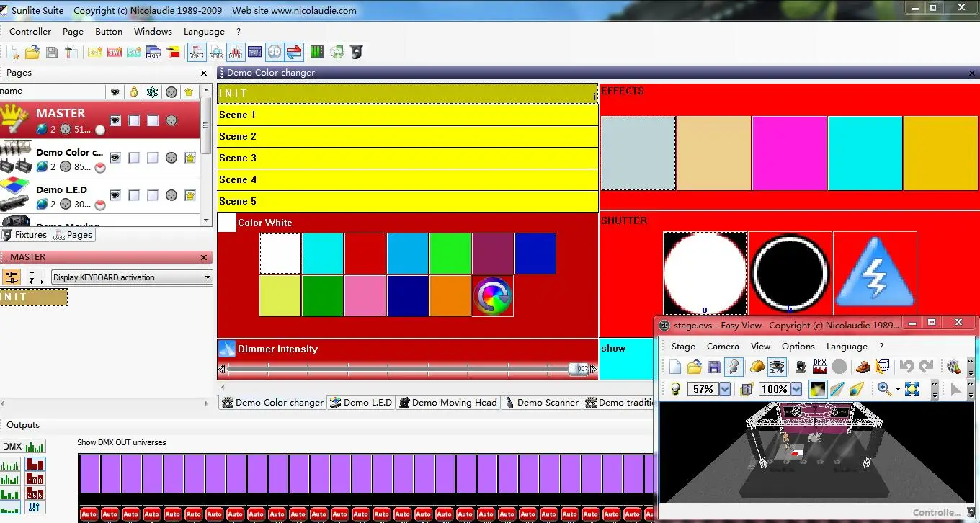This screenshot has height=523, width=980.
Task: Toggle the eye visibility for Demo L.E.D page
Action: 115,195
